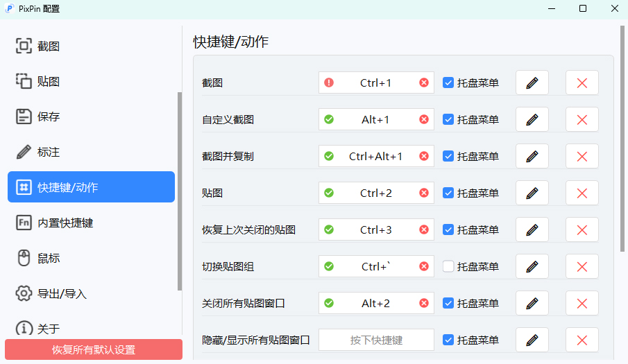
Task: Edit the 切换贴图组 action with pencil icon
Action: coord(532,266)
